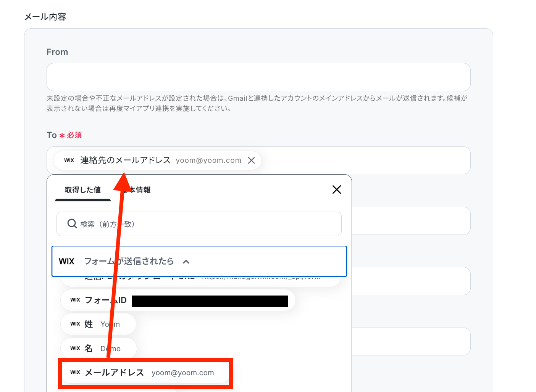
Task: Collapse the フォームが送信されたら section
Action: (199, 261)
